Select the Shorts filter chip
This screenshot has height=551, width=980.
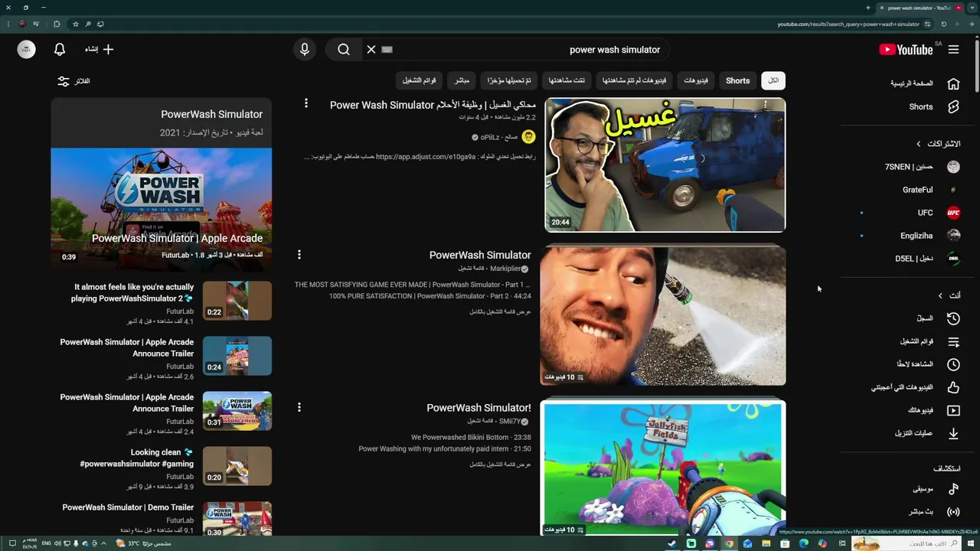point(738,80)
